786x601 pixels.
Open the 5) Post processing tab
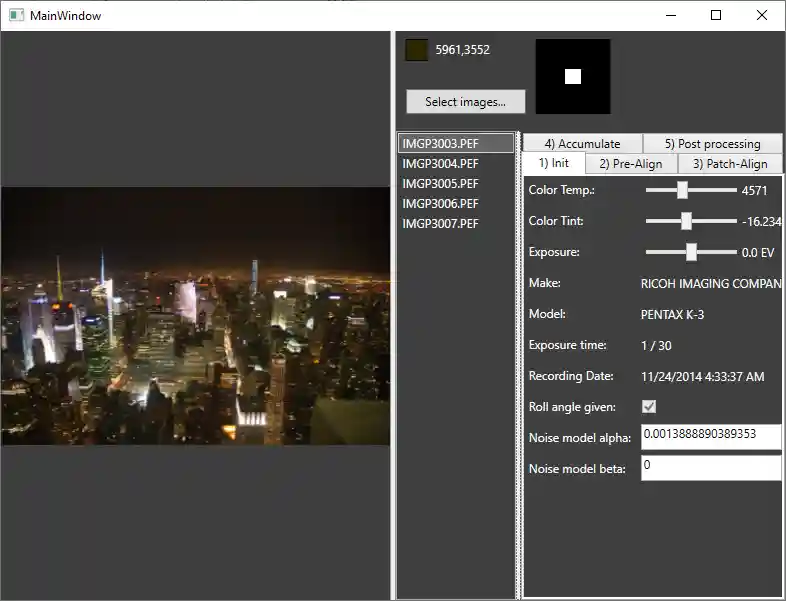[x=712, y=144]
